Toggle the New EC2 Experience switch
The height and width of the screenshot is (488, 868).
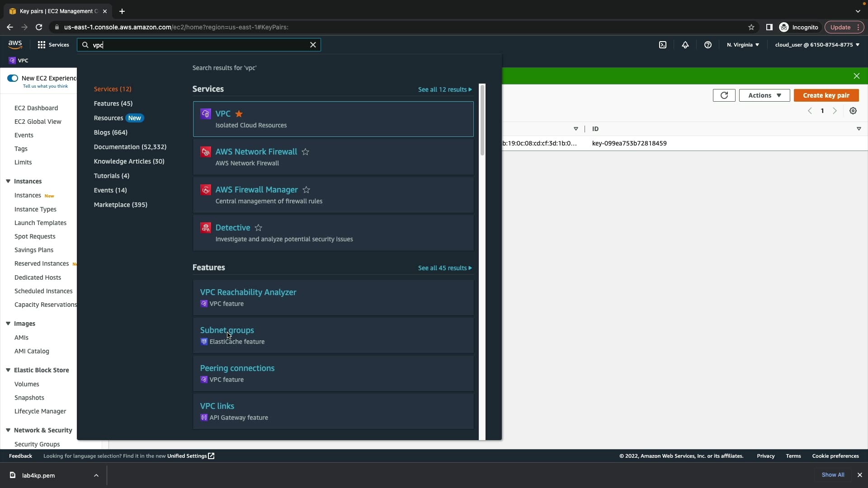(x=13, y=78)
